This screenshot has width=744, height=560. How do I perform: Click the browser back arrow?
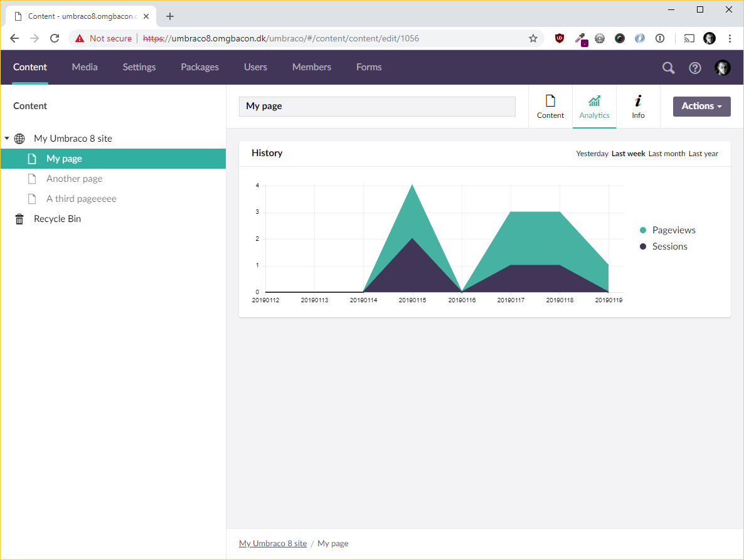[14, 38]
